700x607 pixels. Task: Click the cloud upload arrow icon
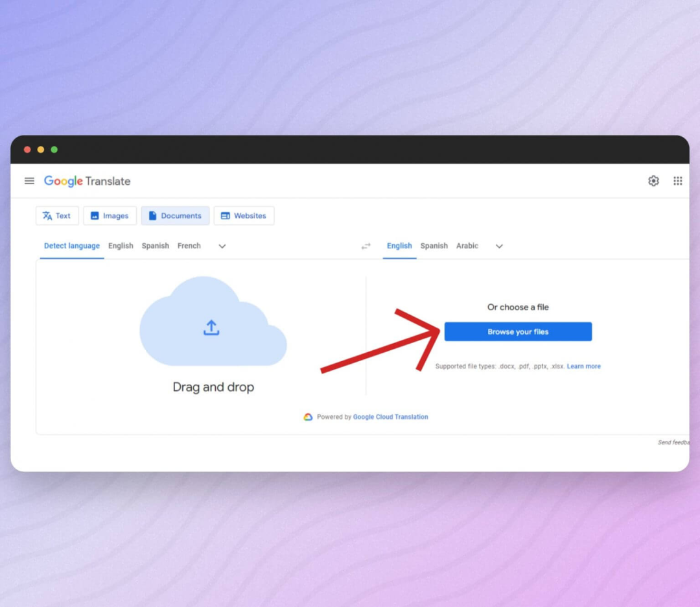click(211, 327)
